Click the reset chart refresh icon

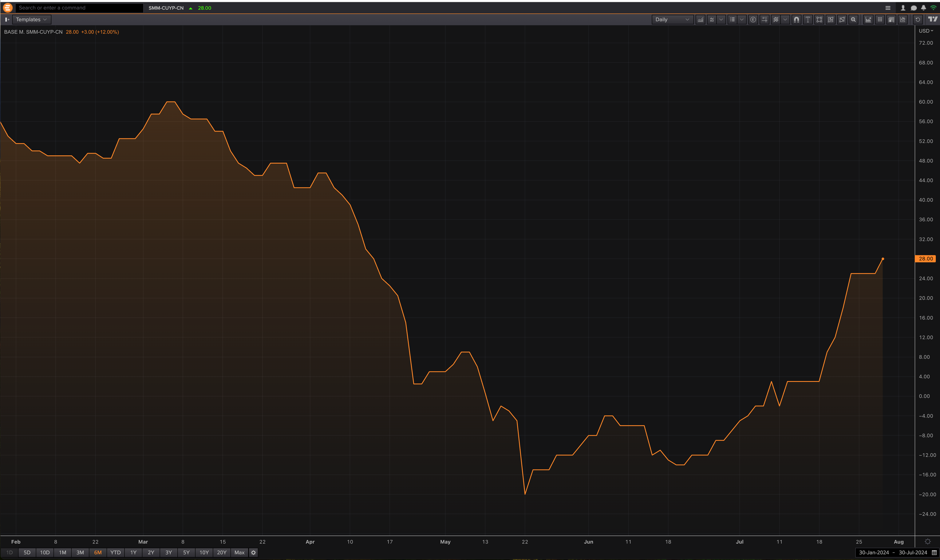pos(918,20)
